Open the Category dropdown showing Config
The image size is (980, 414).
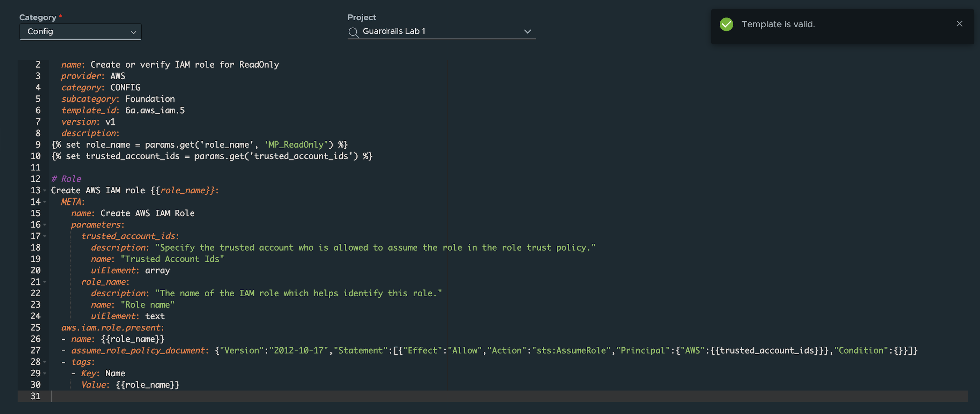click(80, 31)
